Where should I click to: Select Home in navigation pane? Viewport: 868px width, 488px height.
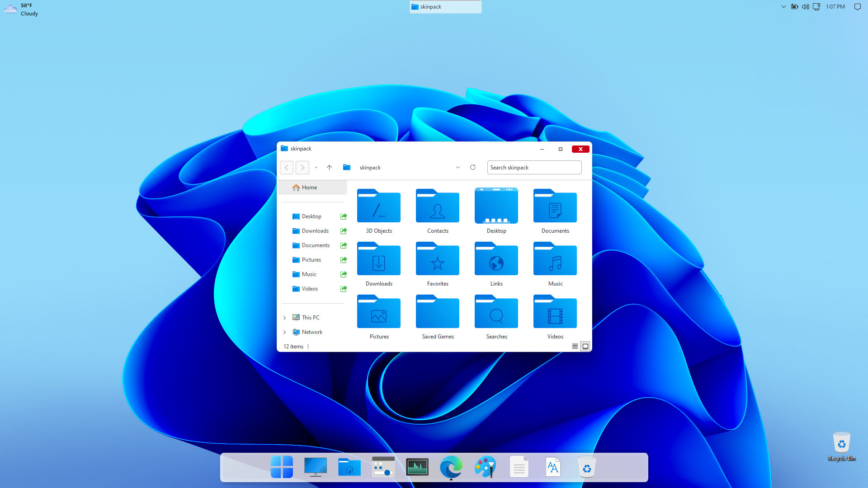pyautogui.click(x=309, y=188)
